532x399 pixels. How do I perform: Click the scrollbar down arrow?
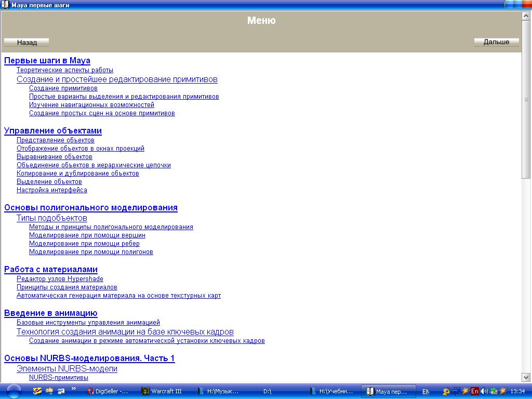point(526,377)
